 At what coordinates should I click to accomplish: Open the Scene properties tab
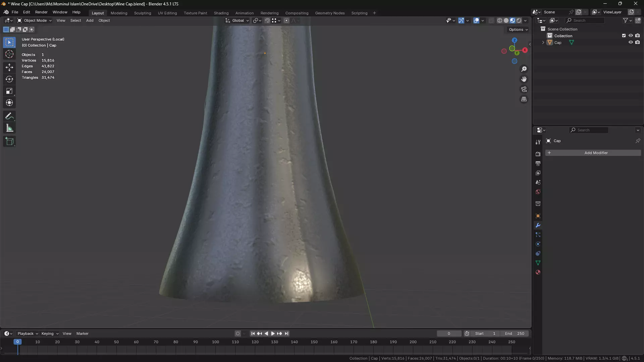538,182
